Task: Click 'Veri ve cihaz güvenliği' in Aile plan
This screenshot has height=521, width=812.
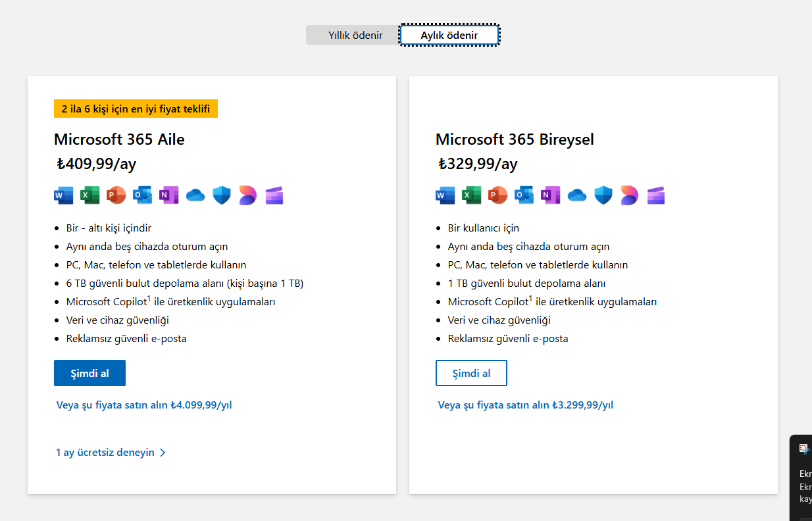Action: click(118, 320)
